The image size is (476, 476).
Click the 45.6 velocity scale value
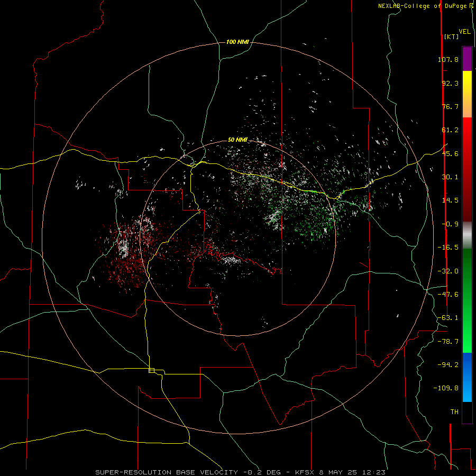[x=450, y=153]
